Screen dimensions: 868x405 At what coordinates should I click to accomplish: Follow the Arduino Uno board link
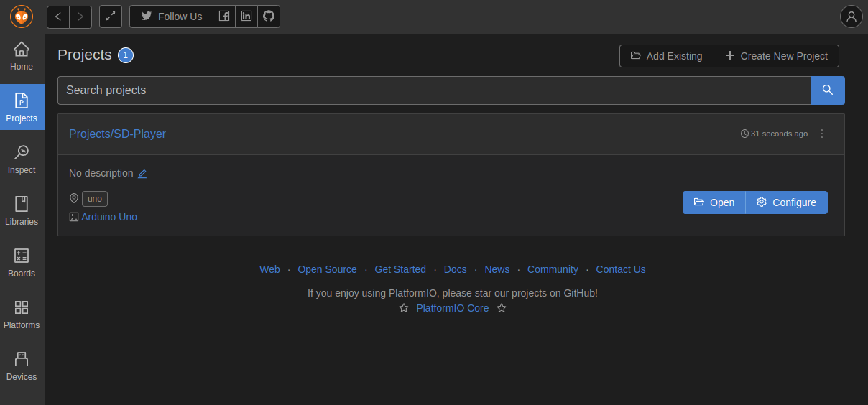click(x=109, y=217)
